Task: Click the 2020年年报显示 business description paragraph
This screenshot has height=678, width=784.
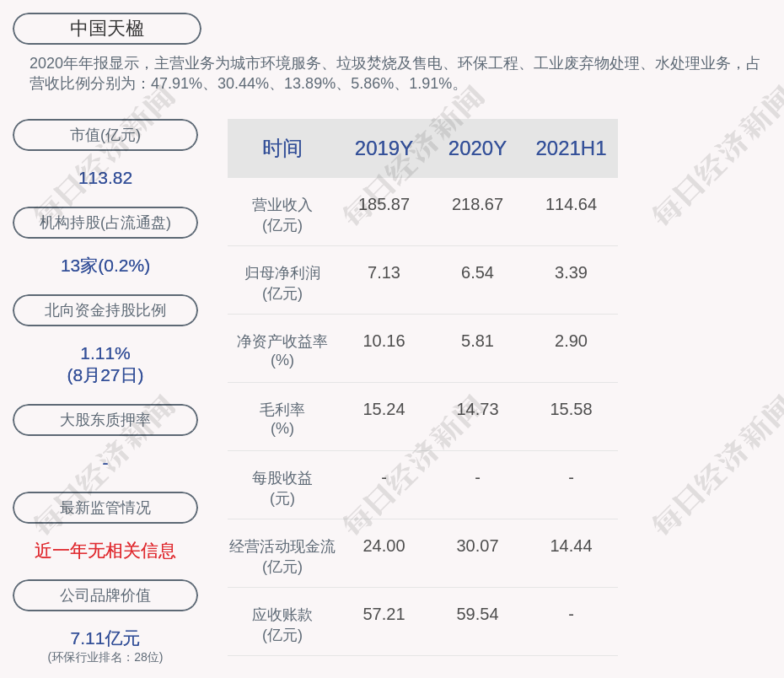Action: pyautogui.click(x=395, y=73)
